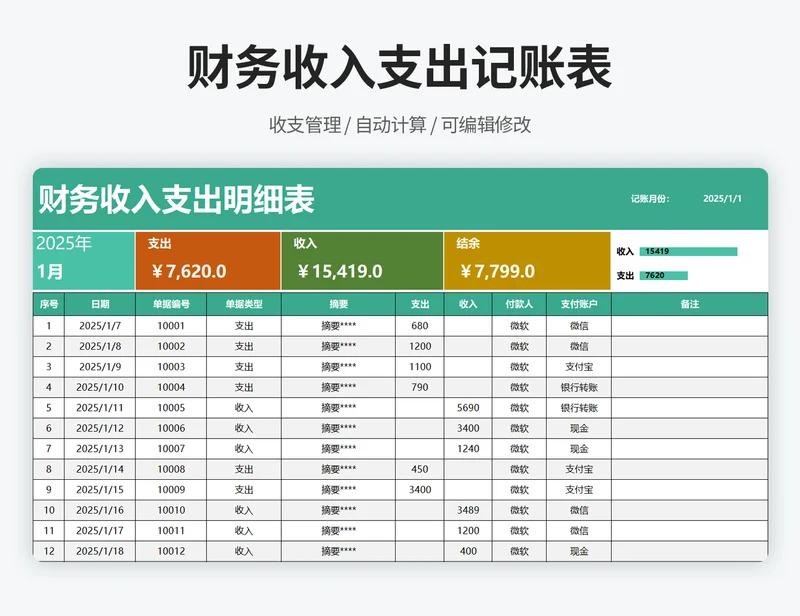Select the 支出 column header
The height and width of the screenshot is (616, 800).
pos(420,304)
